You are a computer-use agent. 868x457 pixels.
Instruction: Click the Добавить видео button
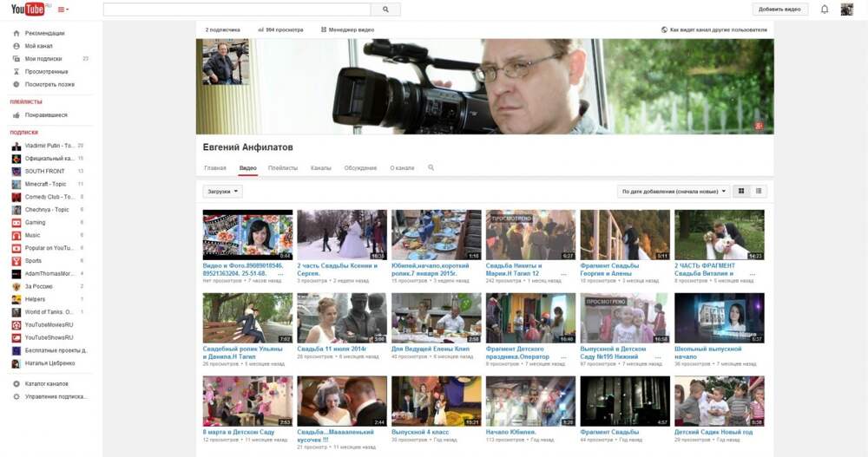tap(779, 10)
